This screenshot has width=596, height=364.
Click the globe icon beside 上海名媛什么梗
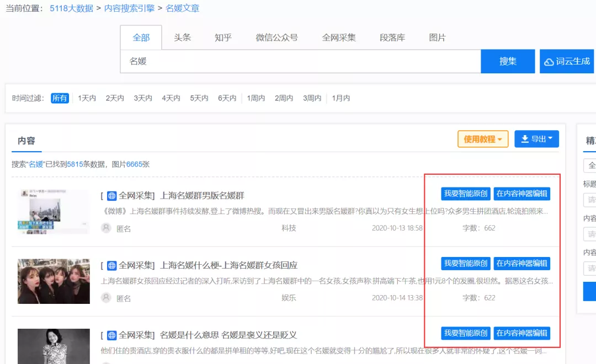pyautogui.click(x=112, y=265)
